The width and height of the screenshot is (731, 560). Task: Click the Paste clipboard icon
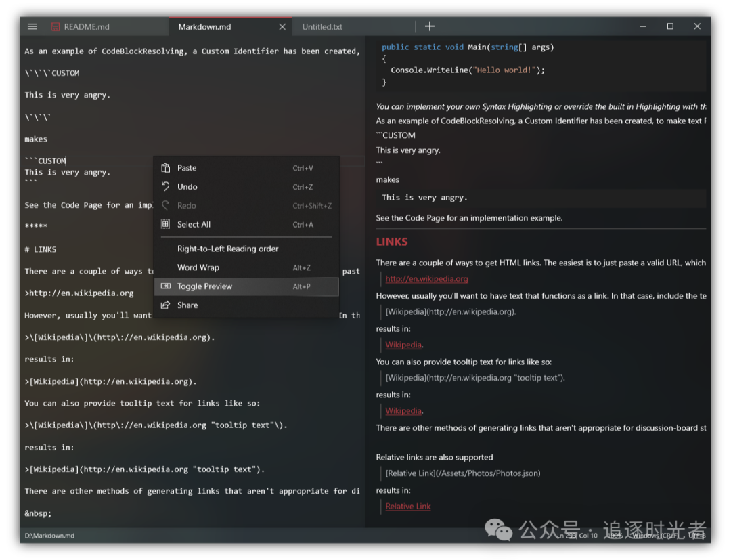point(166,168)
